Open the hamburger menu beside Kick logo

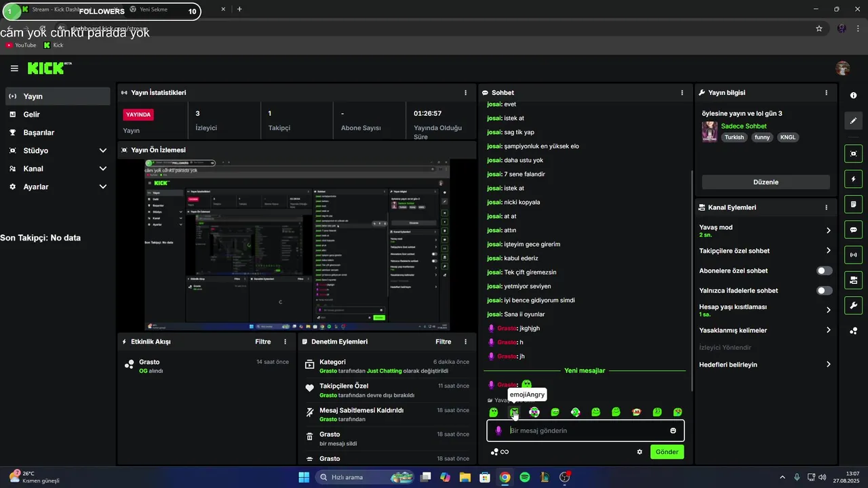14,68
